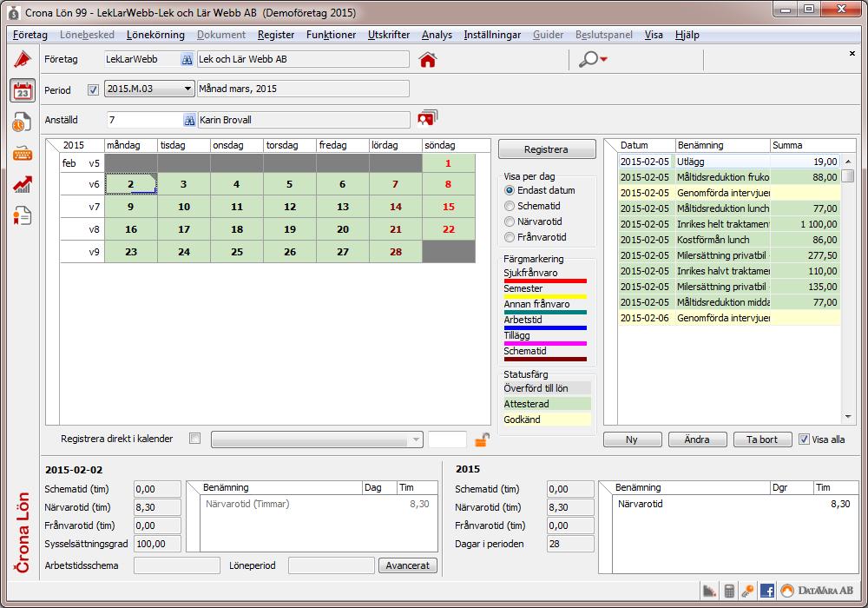Click the orange padlock icon
Image resolution: width=868 pixels, height=608 pixels.
[x=482, y=439]
